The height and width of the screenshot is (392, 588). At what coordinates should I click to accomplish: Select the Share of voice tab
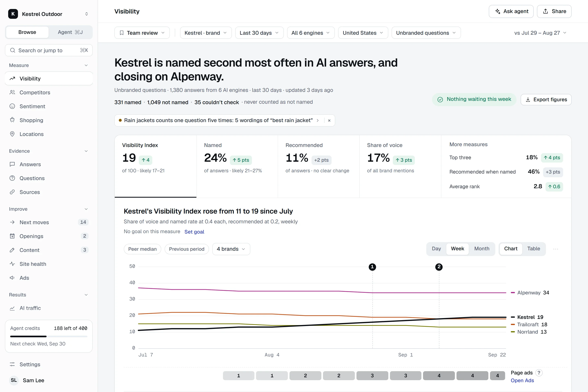pyautogui.click(x=400, y=166)
